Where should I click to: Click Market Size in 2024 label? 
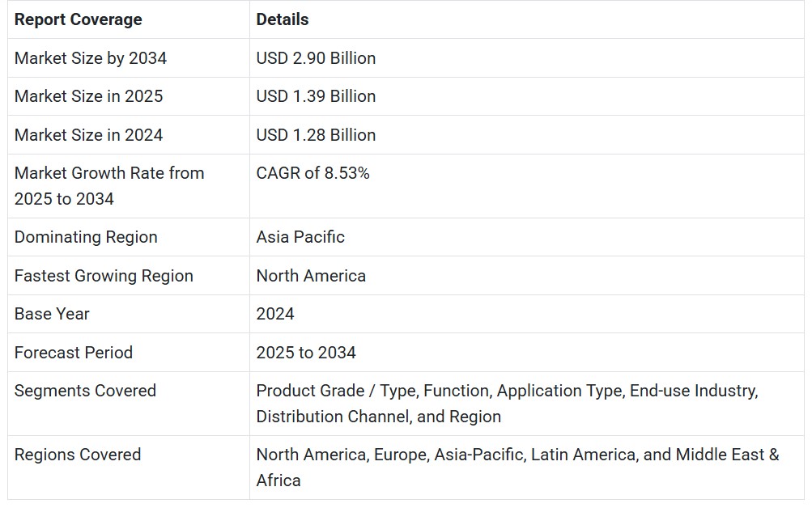(x=88, y=135)
